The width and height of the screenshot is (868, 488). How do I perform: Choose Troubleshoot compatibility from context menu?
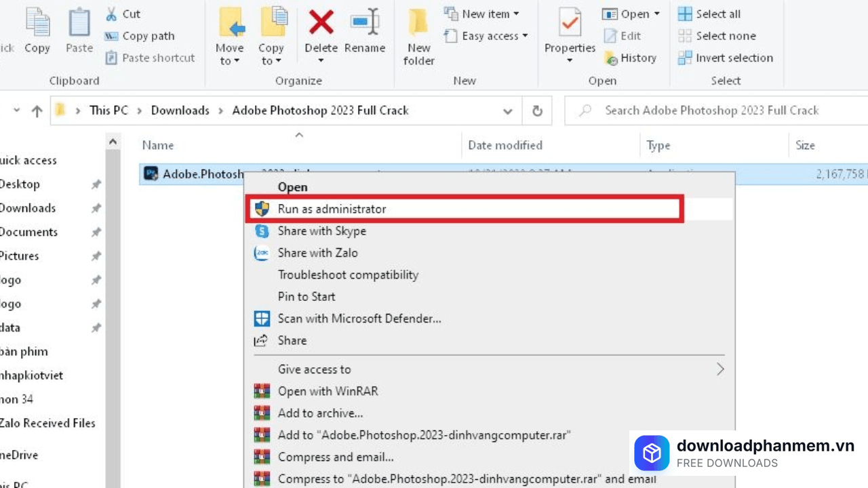[348, 274]
